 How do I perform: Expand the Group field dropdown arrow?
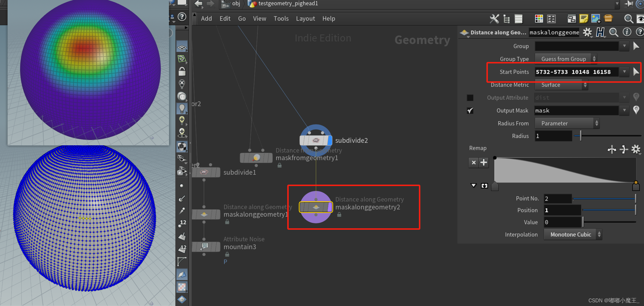[624, 46]
